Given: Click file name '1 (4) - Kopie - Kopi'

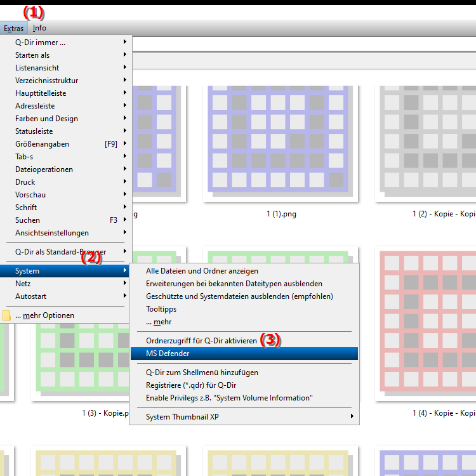Looking at the screenshot, I should point(444,413).
